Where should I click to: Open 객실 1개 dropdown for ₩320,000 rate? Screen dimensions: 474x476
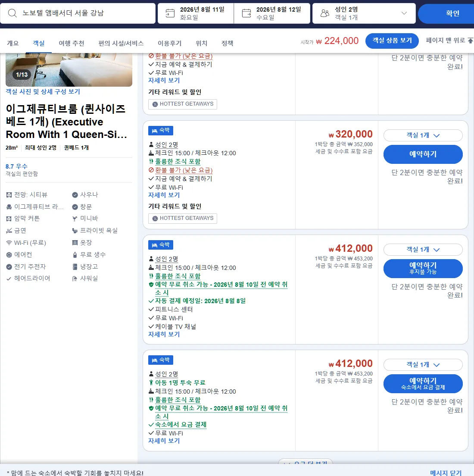(x=423, y=135)
